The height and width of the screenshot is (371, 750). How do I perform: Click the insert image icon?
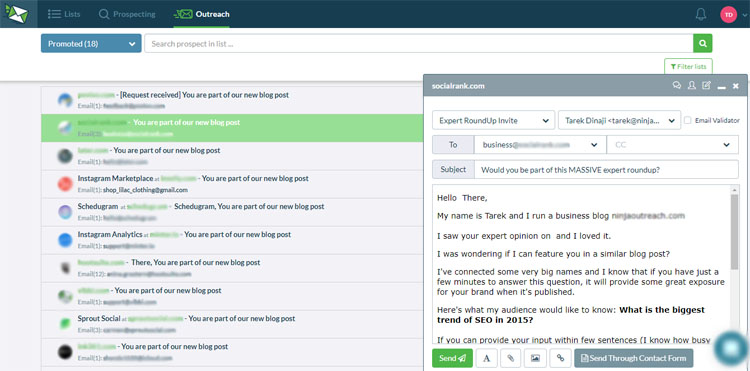click(x=535, y=358)
